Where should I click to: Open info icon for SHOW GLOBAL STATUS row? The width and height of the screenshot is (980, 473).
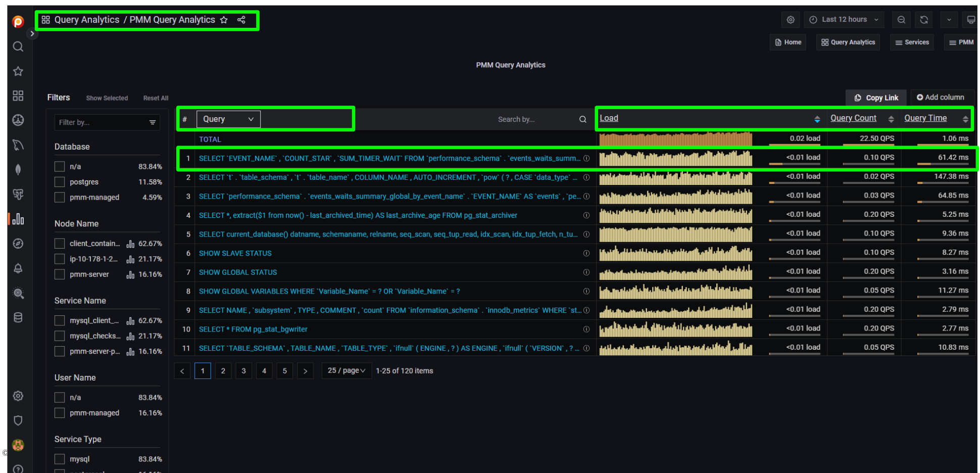586,272
